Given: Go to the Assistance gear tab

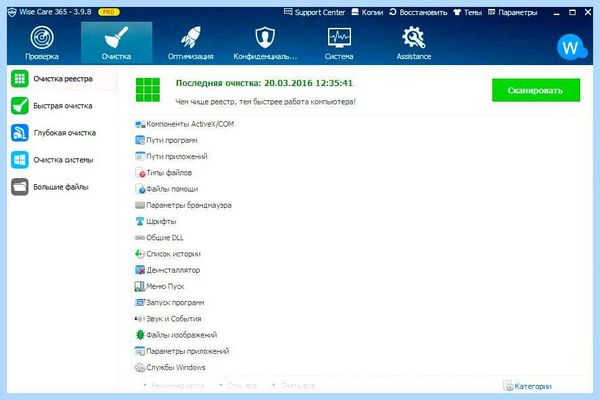Looking at the screenshot, I should [414, 43].
